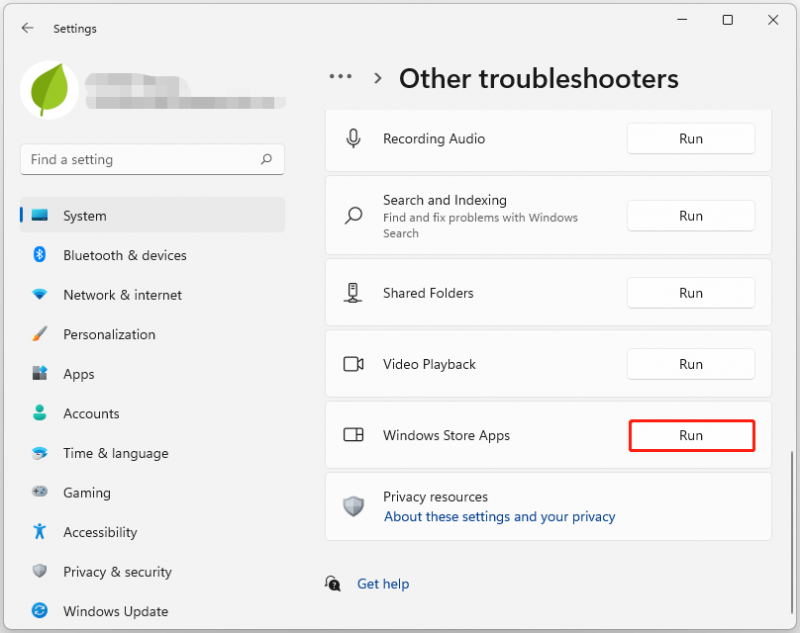Open Windows Update label in sidebar
The height and width of the screenshot is (633, 800).
[115, 611]
